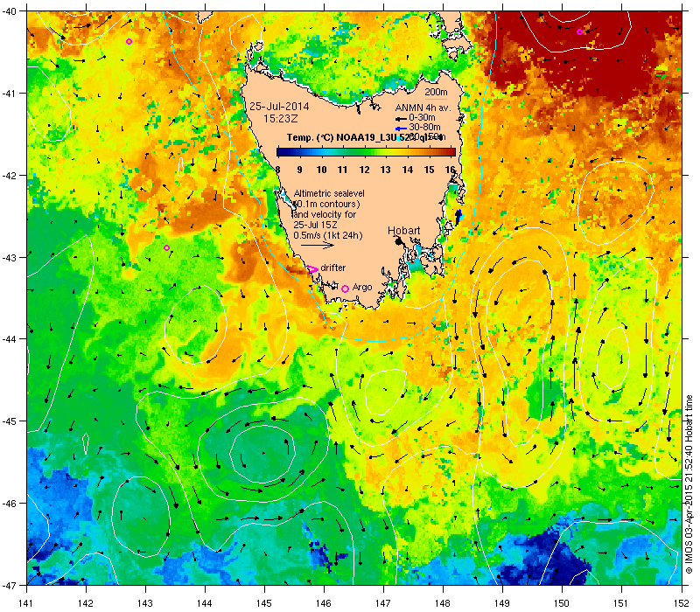Click the colorbar tick label 8
This screenshot has height=612, width=700.
click(x=277, y=170)
